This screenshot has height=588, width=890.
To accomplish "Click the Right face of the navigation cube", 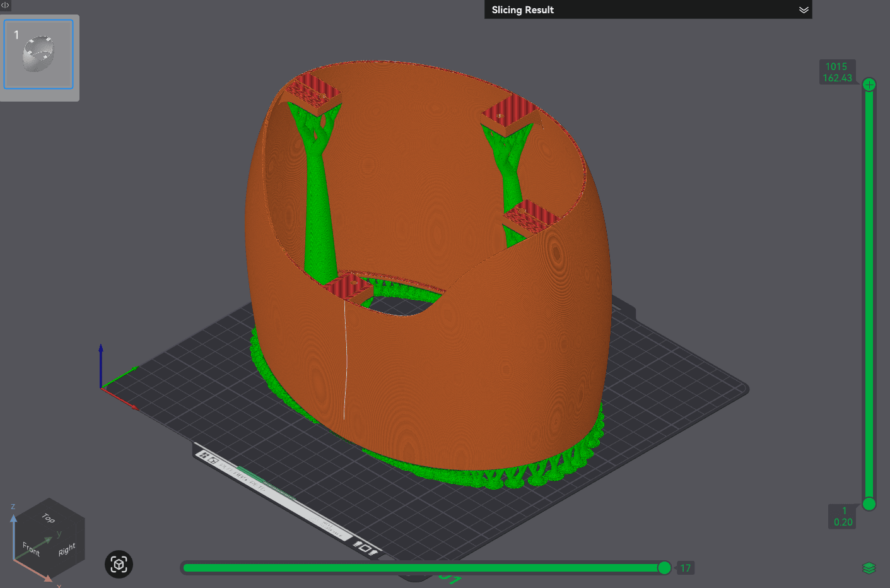I will pos(66,550).
